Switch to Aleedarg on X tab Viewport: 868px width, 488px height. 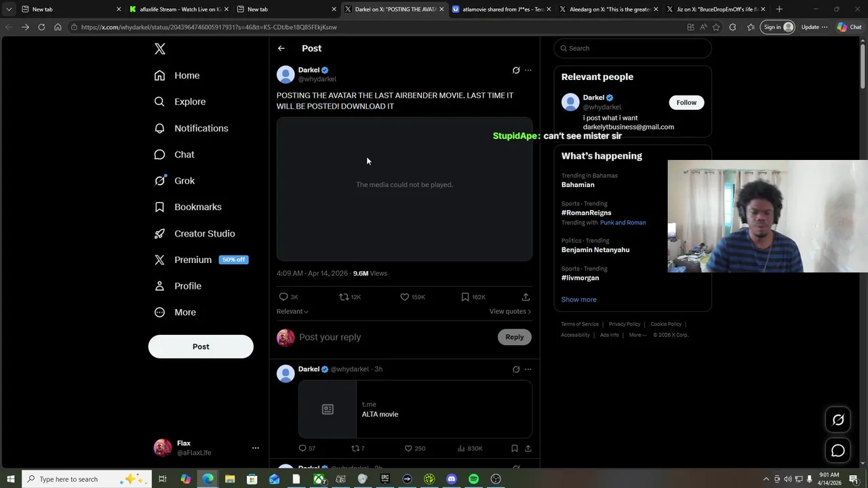pos(608,9)
